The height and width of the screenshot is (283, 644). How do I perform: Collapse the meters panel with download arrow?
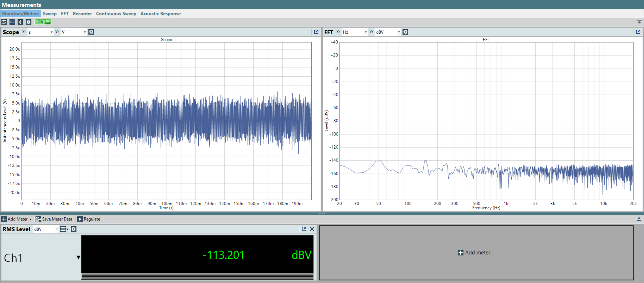click(x=639, y=219)
